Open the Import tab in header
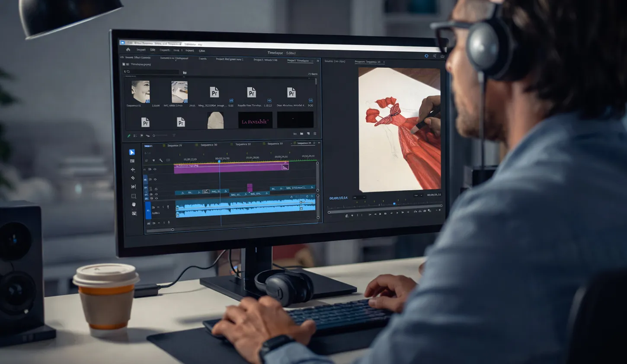627x364 pixels. (141, 50)
